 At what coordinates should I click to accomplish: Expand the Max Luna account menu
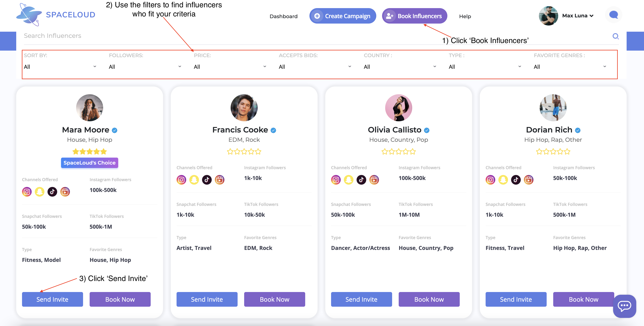pos(578,16)
